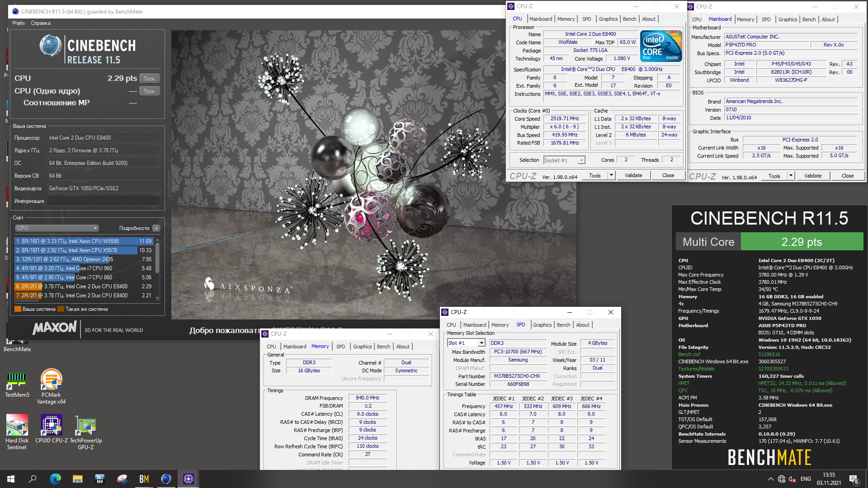Launch Microsoft Edge from taskbar
This screenshot has height=488, width=868.
coord(55,479)
